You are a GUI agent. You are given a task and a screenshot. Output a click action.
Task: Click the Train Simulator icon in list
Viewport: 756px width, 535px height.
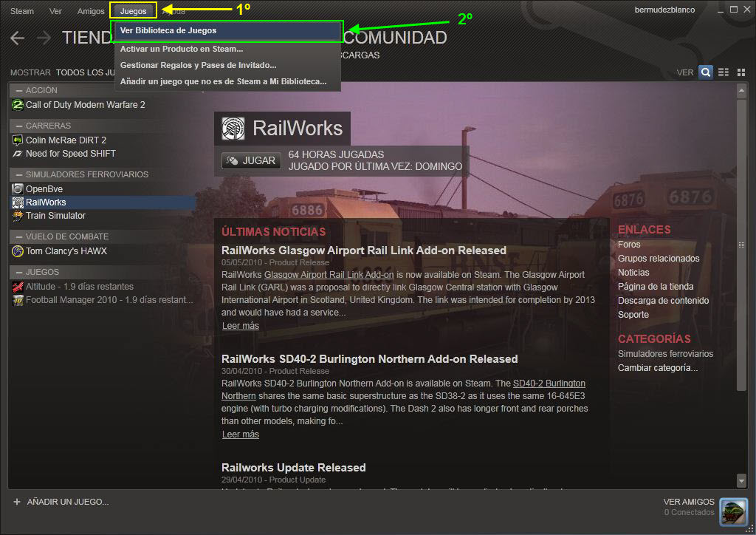click(18, 216)
